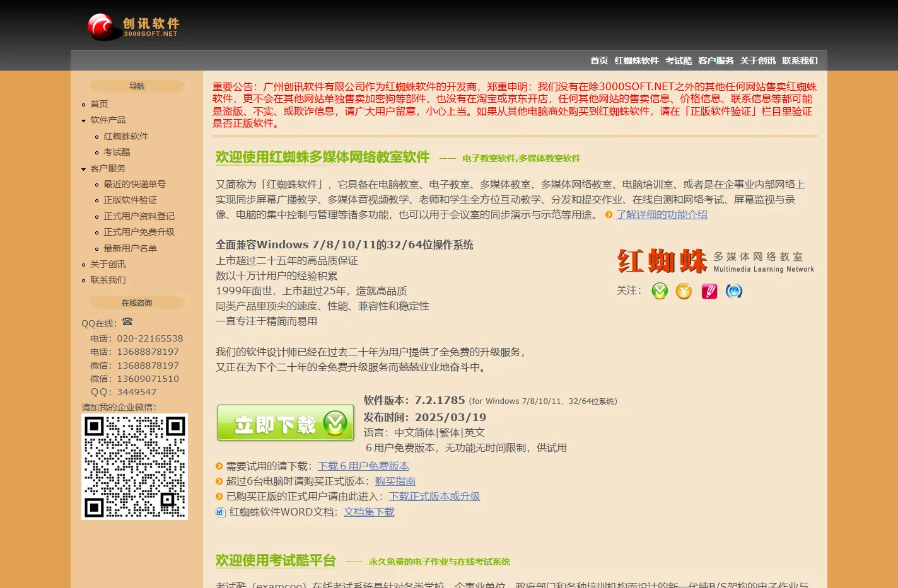The width and height of the screenshot is (898, 588).
Task: Click the orange arrow bullet before 已购买正版的
Action: click(219, 497)
